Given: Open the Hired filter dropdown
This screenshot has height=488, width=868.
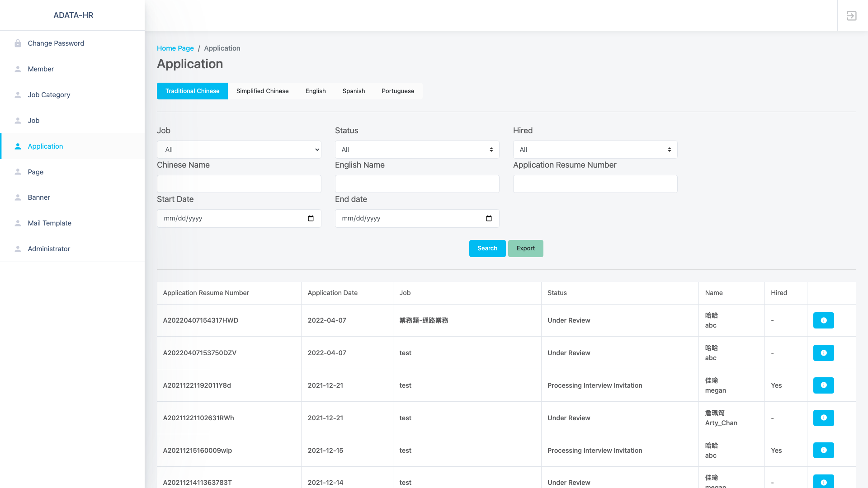Looking at the screenshot, I should coord(595,150).
